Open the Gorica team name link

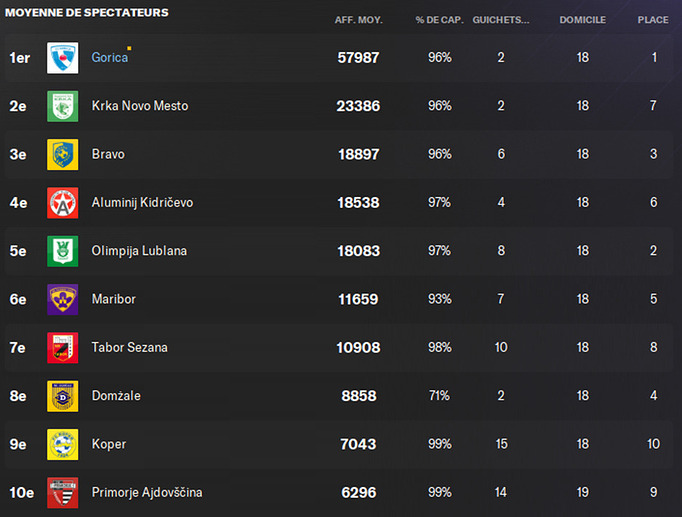pyautogui.click(x=110, y=57)
